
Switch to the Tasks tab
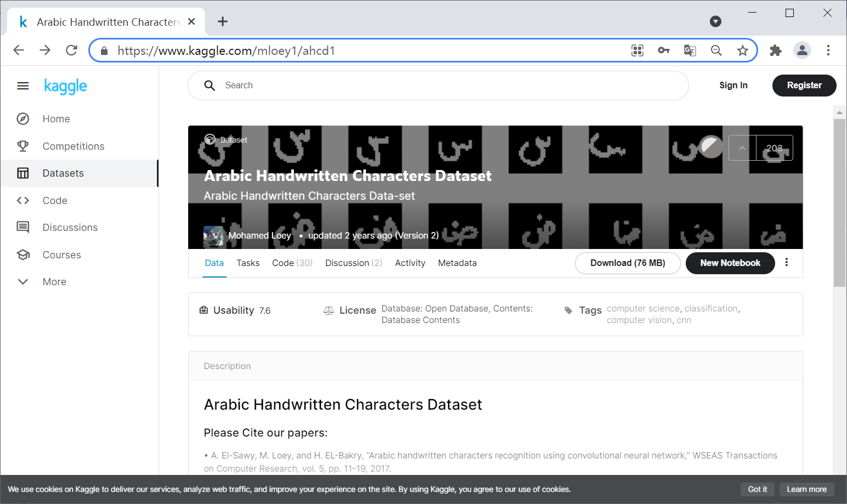coord(248,263)
